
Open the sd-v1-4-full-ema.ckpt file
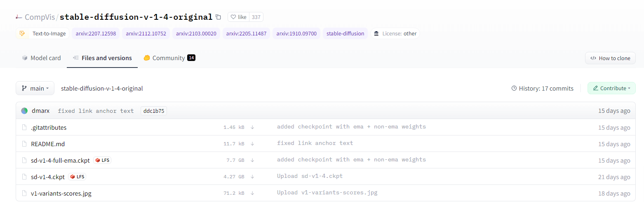[x=60, y=160]
